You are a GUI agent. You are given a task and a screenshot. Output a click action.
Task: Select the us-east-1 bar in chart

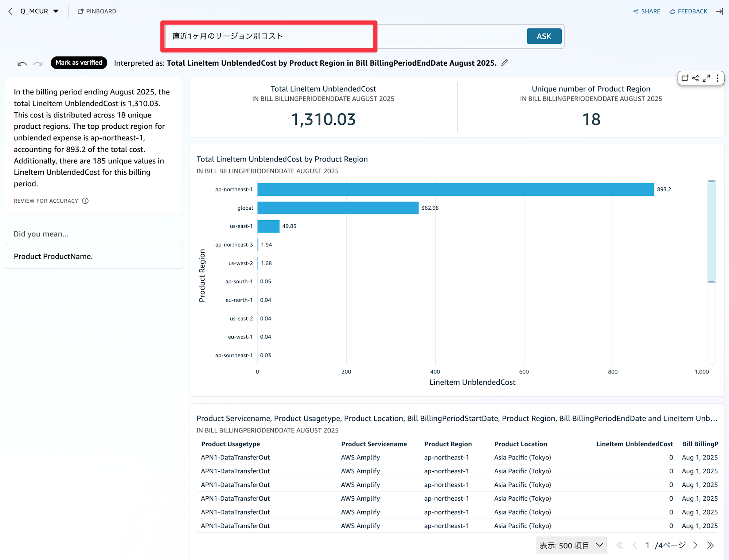(268, 226)
